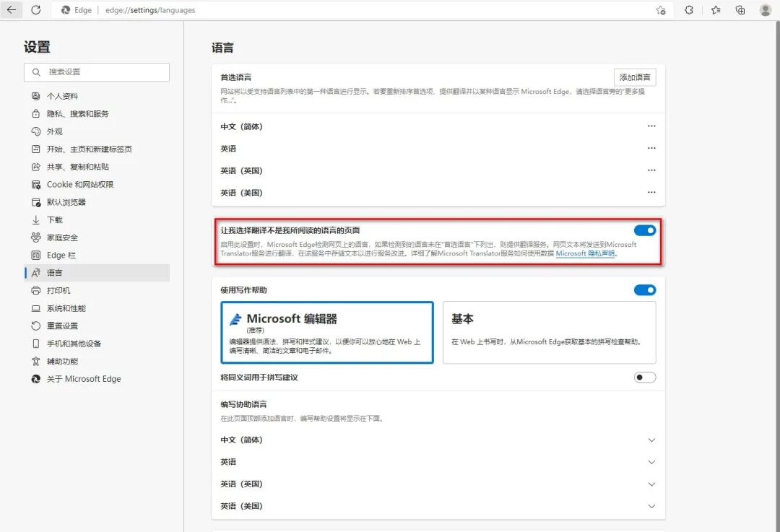Screen dimensions: 780x532
Task: Select the Microsoft 编辑器 option card
Action: pyautogui.click(x=327, y=332)
